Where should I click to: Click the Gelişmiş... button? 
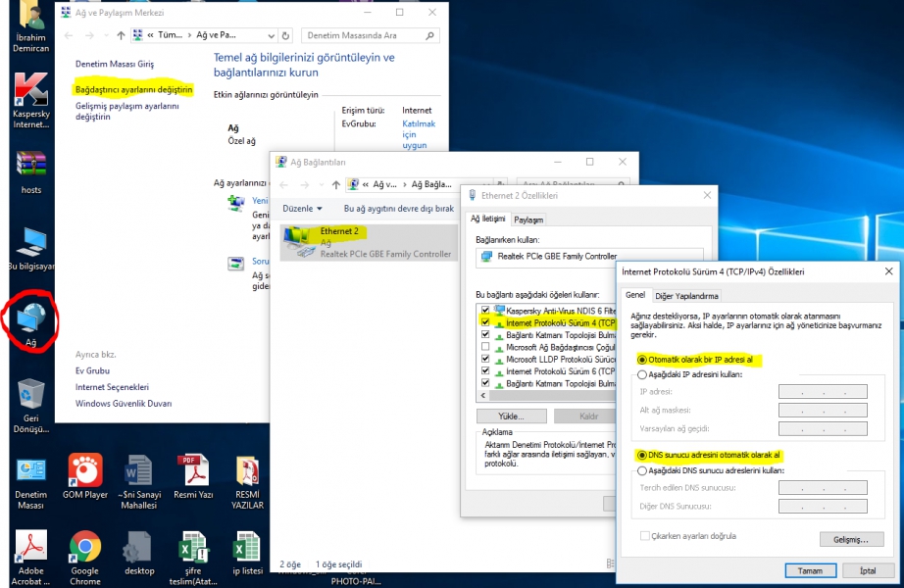[850, 539]
